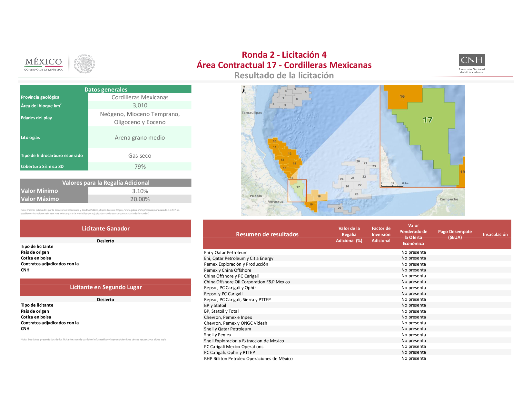Click 'Shell Exploracion y Extraccion de Mexico' row

(x=357, y=341)
